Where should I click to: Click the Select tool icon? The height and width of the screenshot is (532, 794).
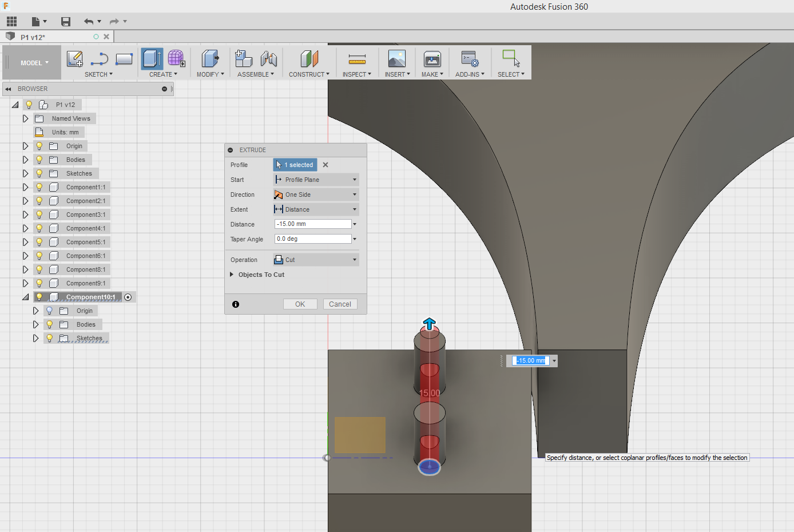point(511,58)
